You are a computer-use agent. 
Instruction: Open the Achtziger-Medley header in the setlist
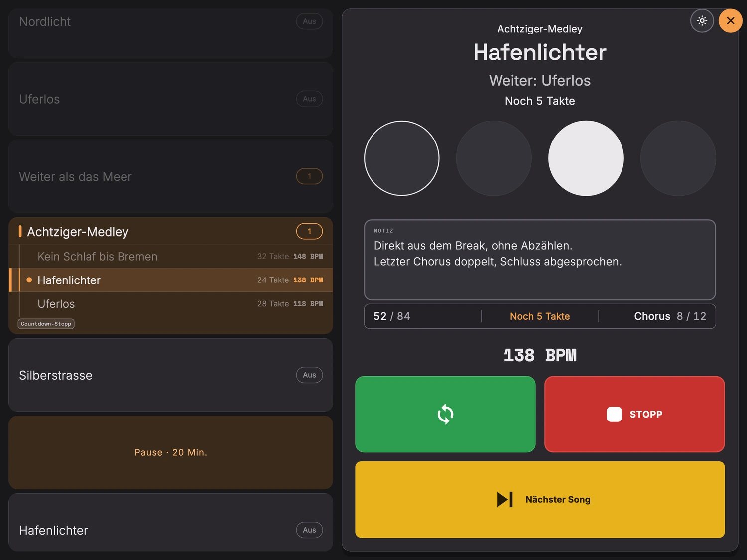tap(171, 231)
